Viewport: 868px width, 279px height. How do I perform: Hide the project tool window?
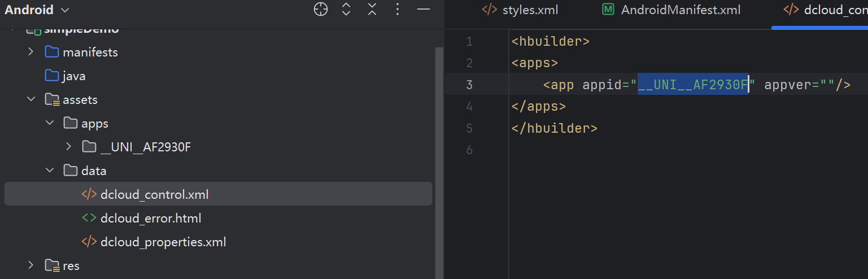point(424,10)
